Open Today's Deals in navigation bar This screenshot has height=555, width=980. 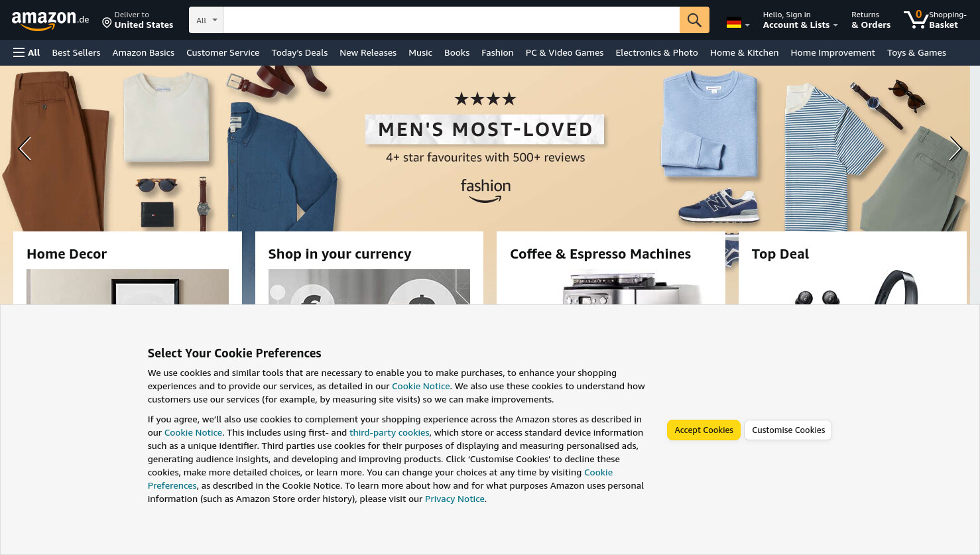pos(300,52)
